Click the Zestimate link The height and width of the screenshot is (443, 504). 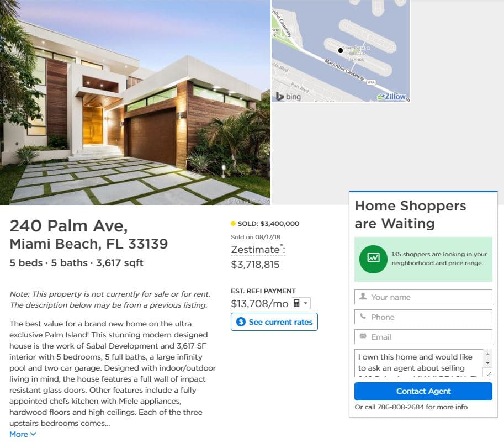pos(255,250)
